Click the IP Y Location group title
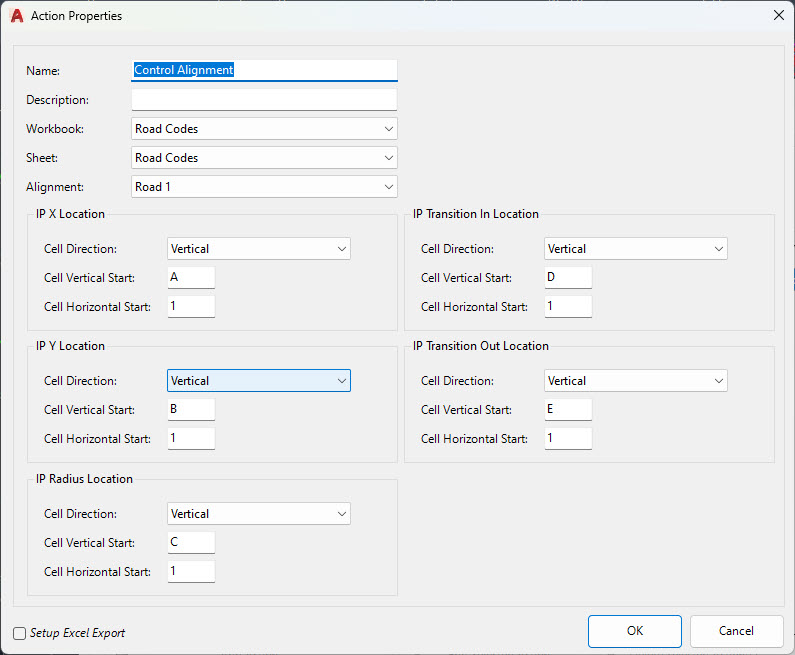This screenshot has height=655, width=795. [x=70, y=346]
